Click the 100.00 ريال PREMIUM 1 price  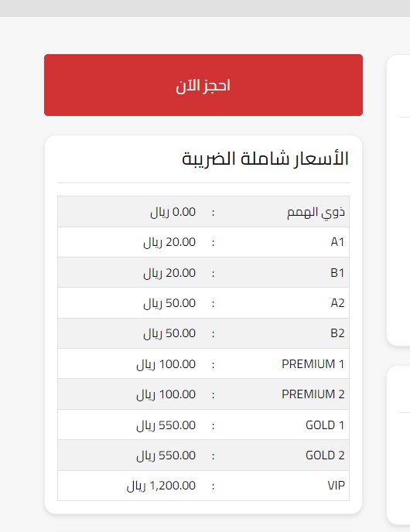click(166, 364)
